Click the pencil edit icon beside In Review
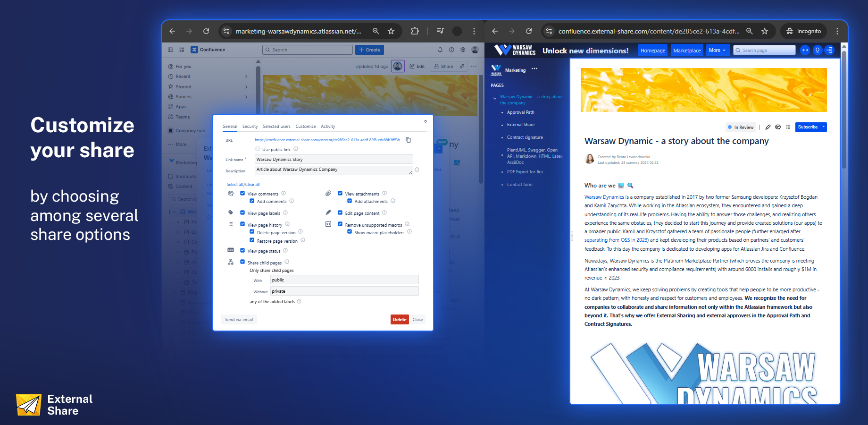 click(768, 127)
